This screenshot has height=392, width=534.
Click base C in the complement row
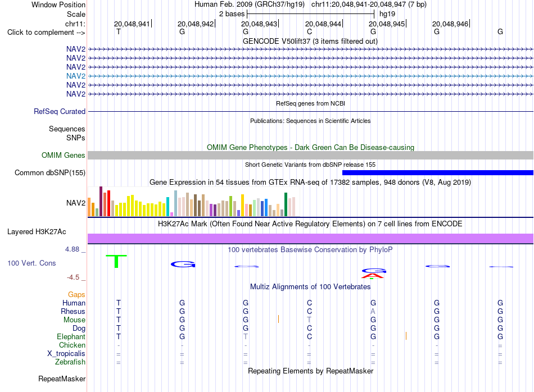coord(309,31)
